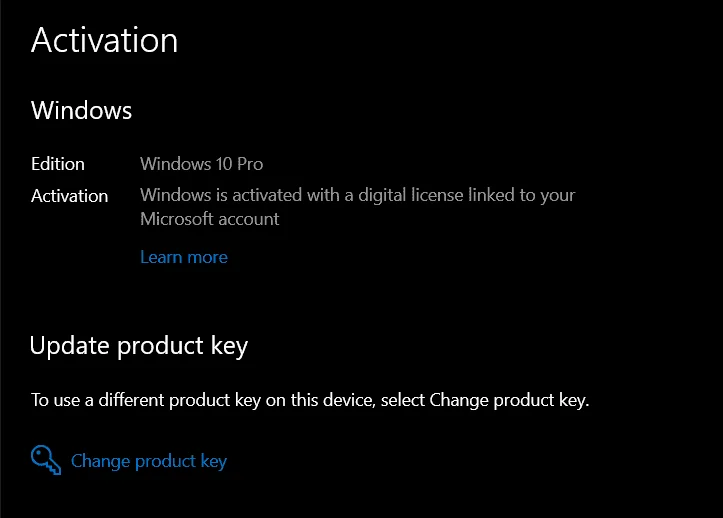
Task: Click the Activation page title
Action: [105, 40]
